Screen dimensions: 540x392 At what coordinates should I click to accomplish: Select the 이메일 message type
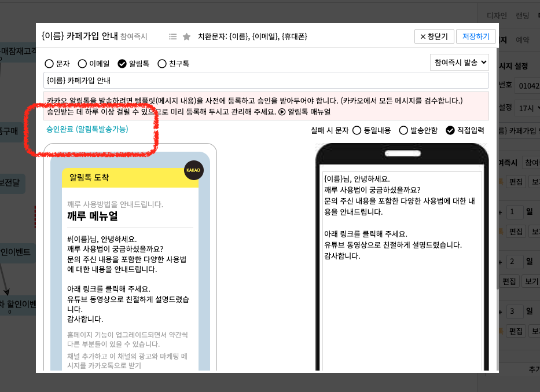click(82, 64)
